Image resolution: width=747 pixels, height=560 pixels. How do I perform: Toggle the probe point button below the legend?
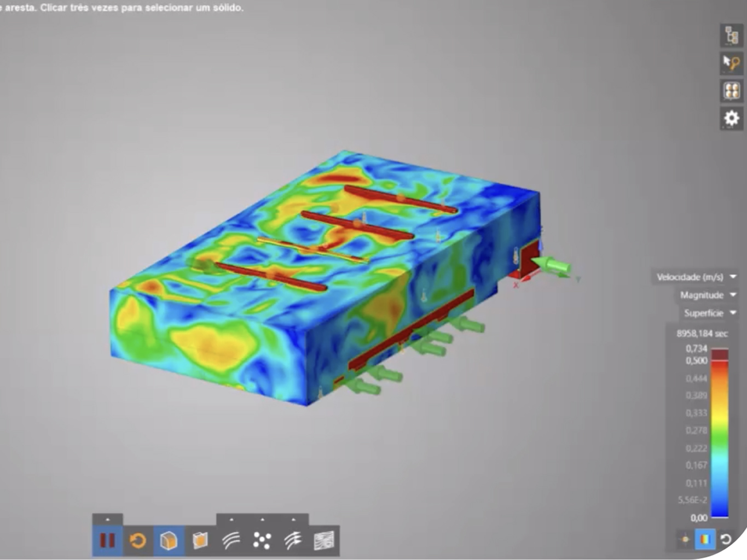coord(685,539)
